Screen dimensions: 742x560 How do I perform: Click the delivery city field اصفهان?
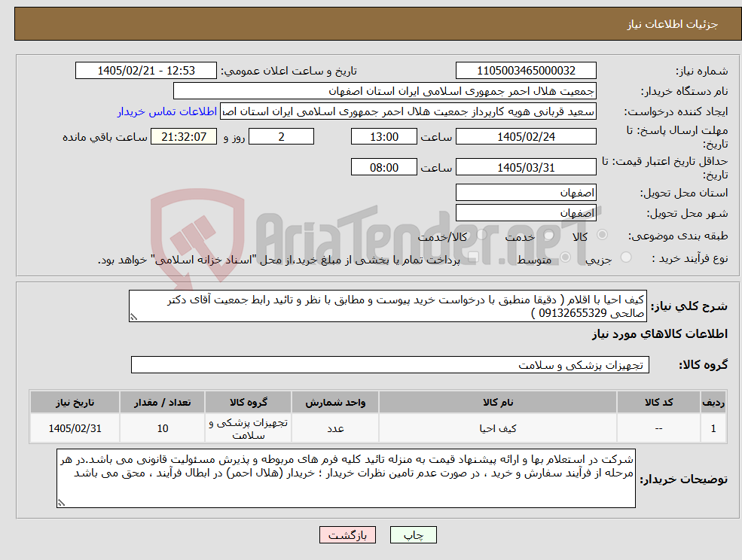526,213
